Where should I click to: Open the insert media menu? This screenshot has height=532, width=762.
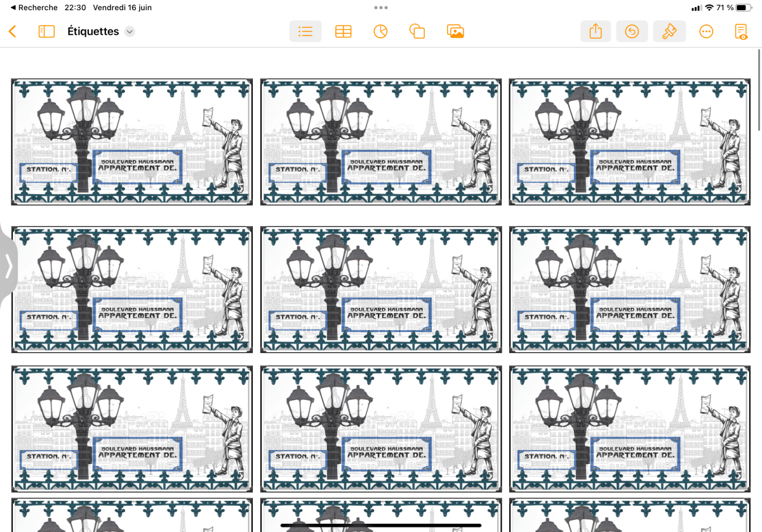pyautogui.click(x=455, y=32)
